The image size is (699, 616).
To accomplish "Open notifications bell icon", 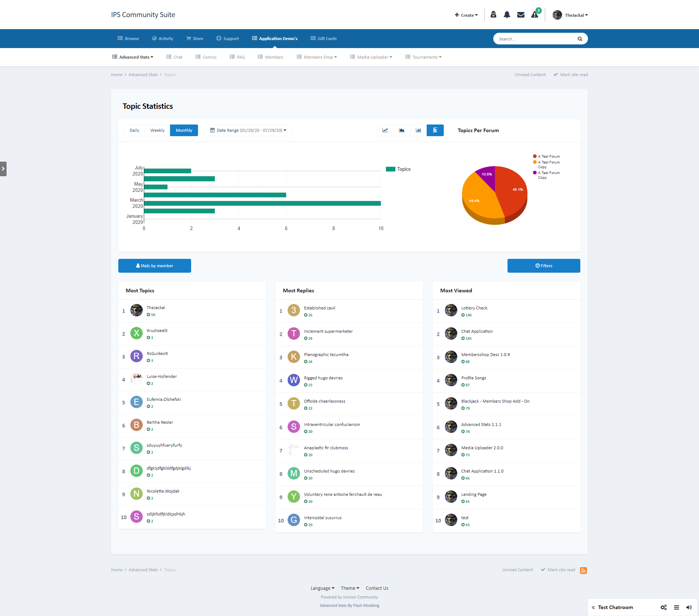I will point(507,15).
